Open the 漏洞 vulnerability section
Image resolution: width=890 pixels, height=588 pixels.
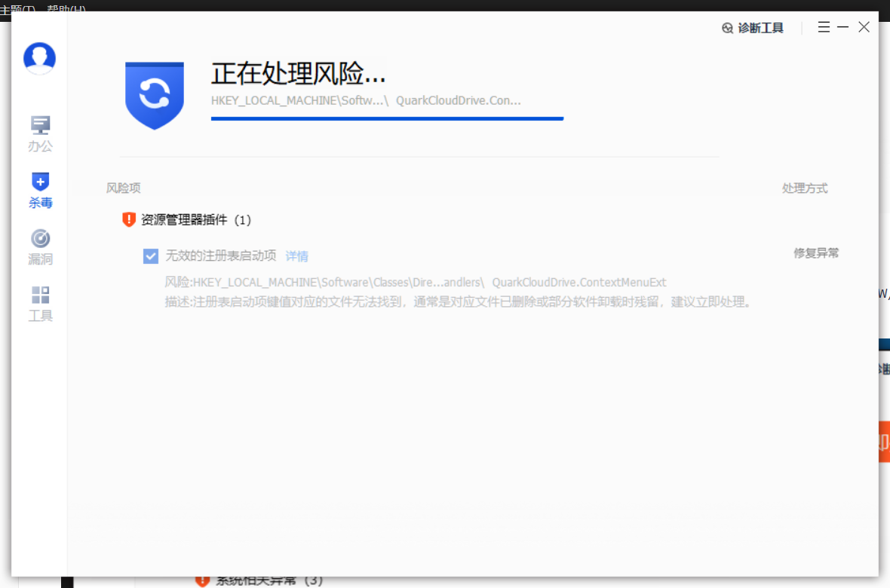click(40, 247)
